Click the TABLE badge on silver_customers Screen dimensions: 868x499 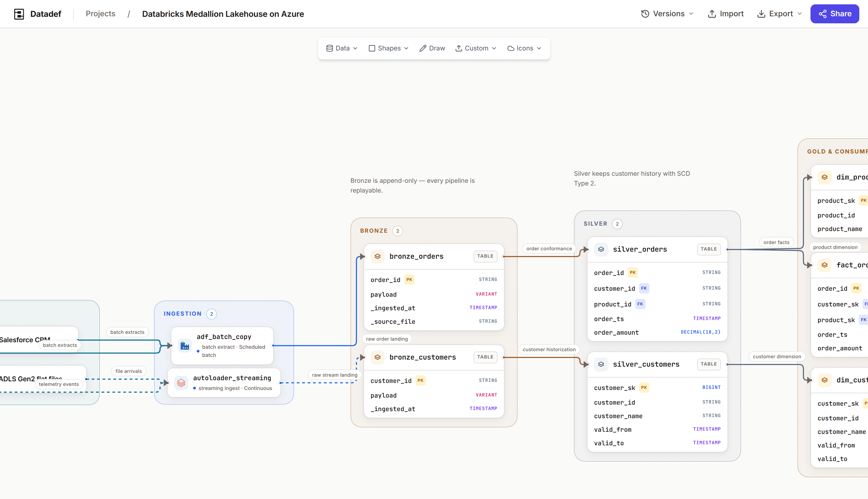pos(709,364)
